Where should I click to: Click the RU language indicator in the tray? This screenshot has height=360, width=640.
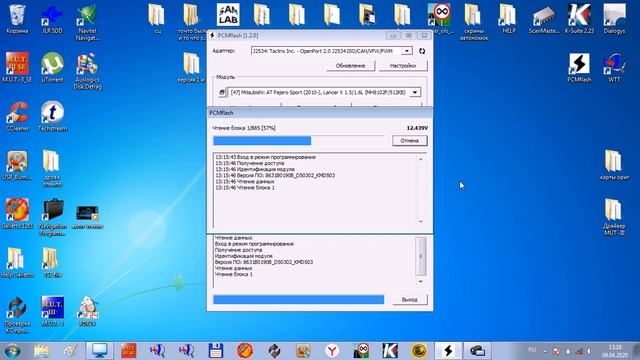532,350
